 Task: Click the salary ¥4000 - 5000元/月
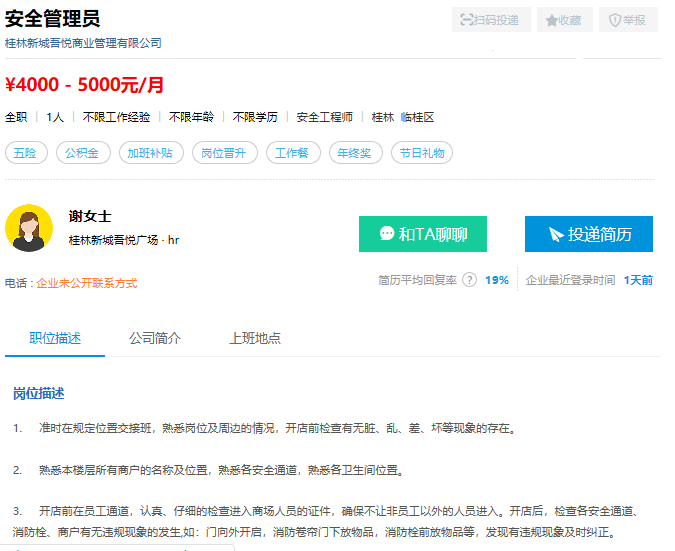click(x=84, y=84)
